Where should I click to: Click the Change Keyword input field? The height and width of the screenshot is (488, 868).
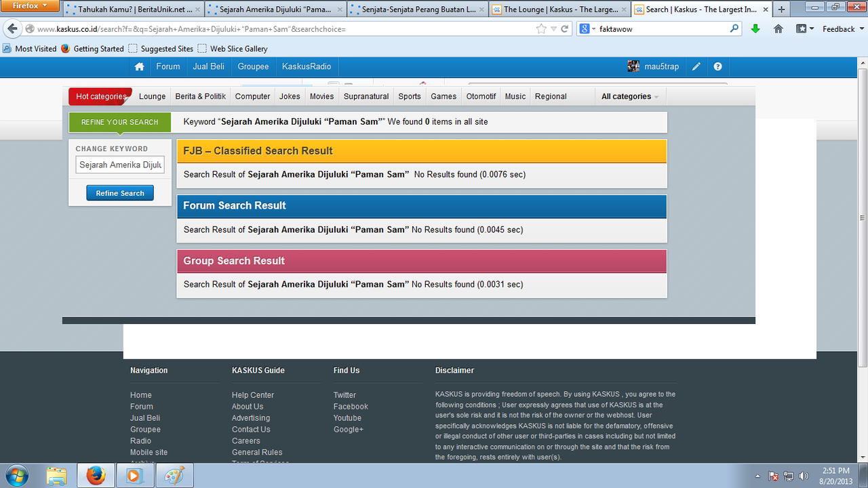point(120,165)
